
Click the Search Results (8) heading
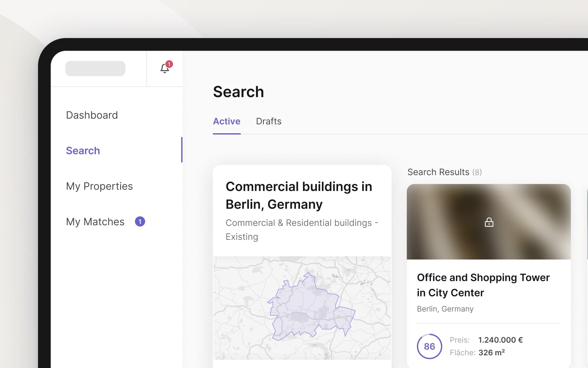click(444, 172)
